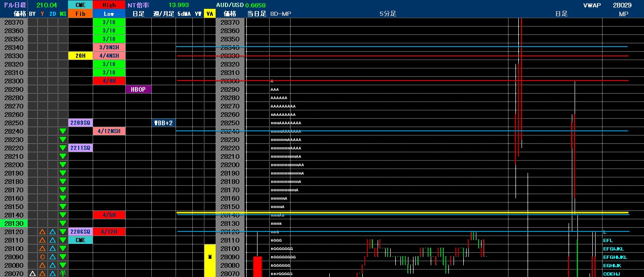Click the white triangle in the BY column
644x277 pixels.
[32, 274]
